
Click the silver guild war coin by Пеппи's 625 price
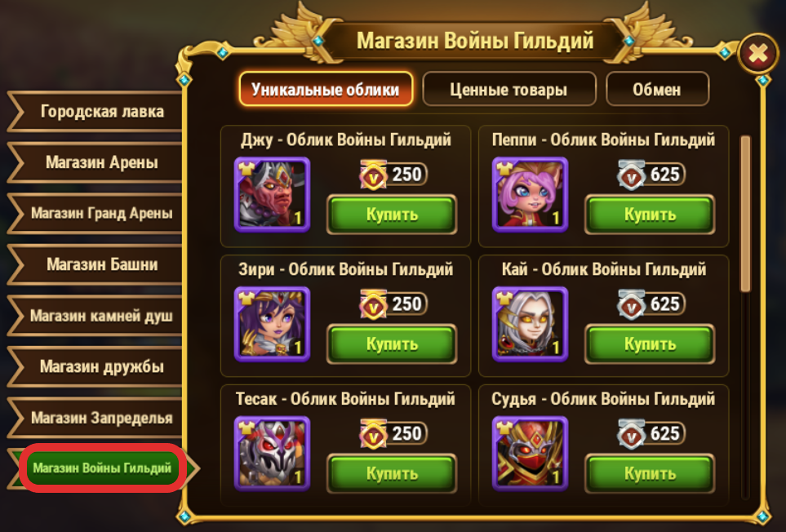pos(631,175)
